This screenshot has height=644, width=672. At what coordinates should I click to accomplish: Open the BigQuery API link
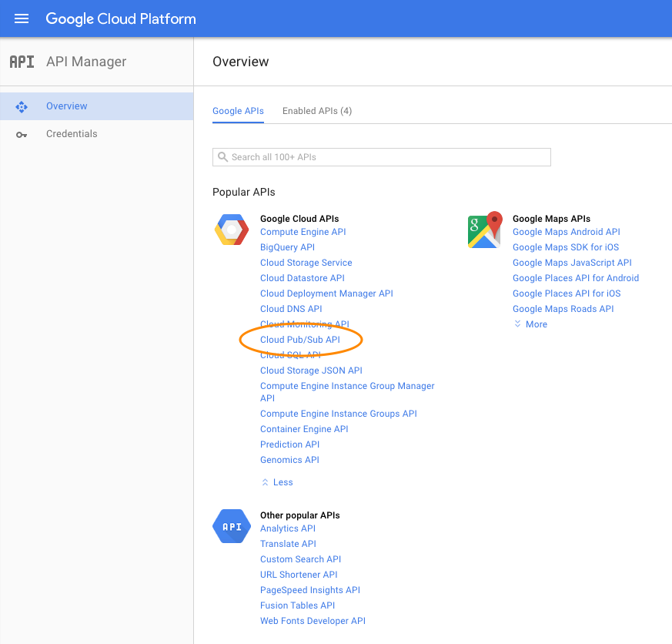(x=288, y=247)
